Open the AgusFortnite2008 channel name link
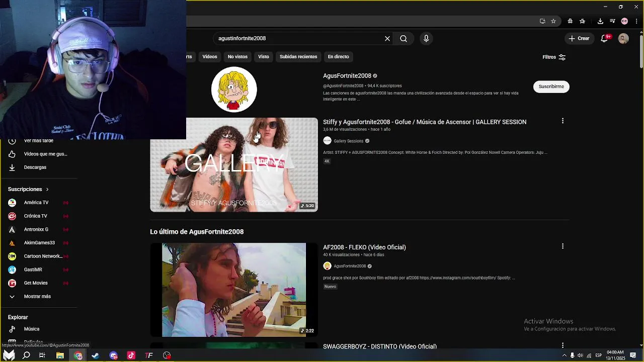644x362 pixels. 347,76
